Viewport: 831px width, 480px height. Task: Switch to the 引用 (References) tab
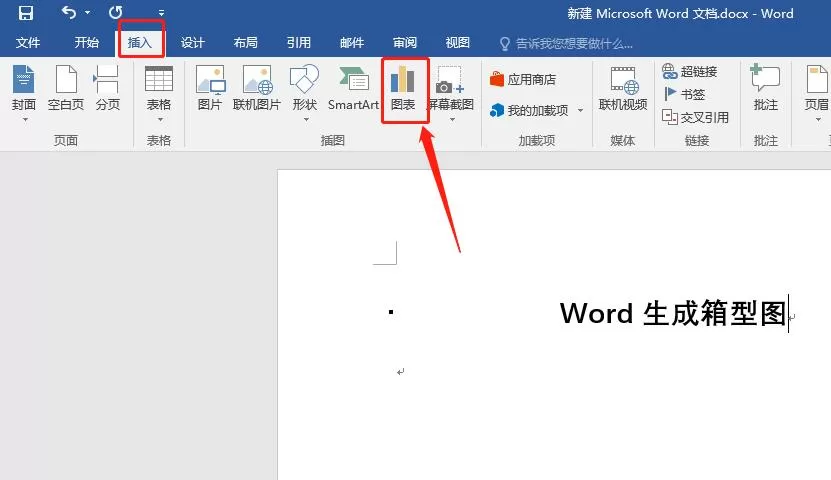tap(298, 42)
